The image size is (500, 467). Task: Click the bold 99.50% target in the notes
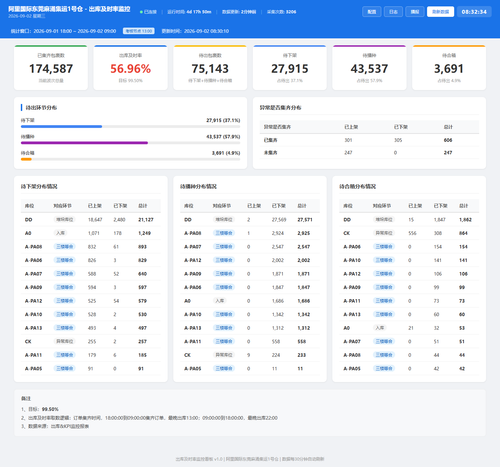50,409
